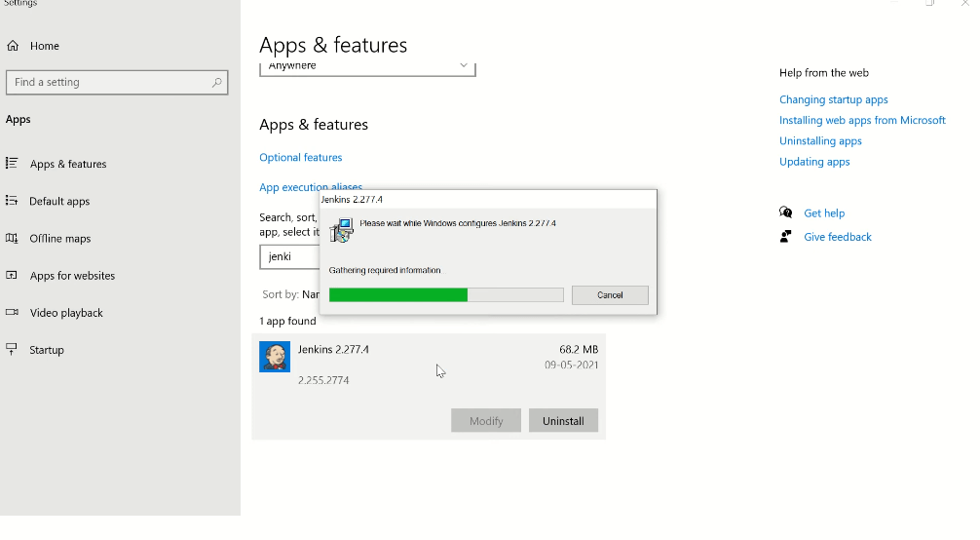Click the Find a setting search box
The image size is (980, 540).
[117, 82]
